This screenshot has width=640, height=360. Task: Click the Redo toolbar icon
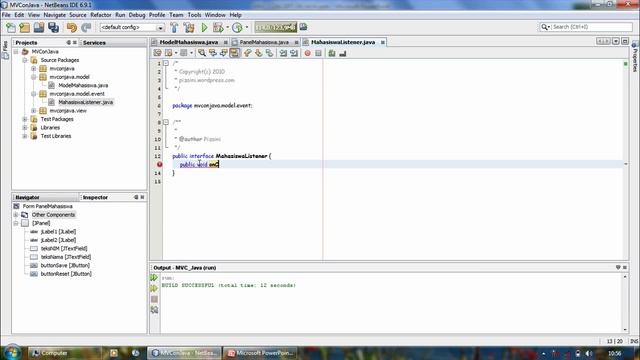[x=86, y=27]
